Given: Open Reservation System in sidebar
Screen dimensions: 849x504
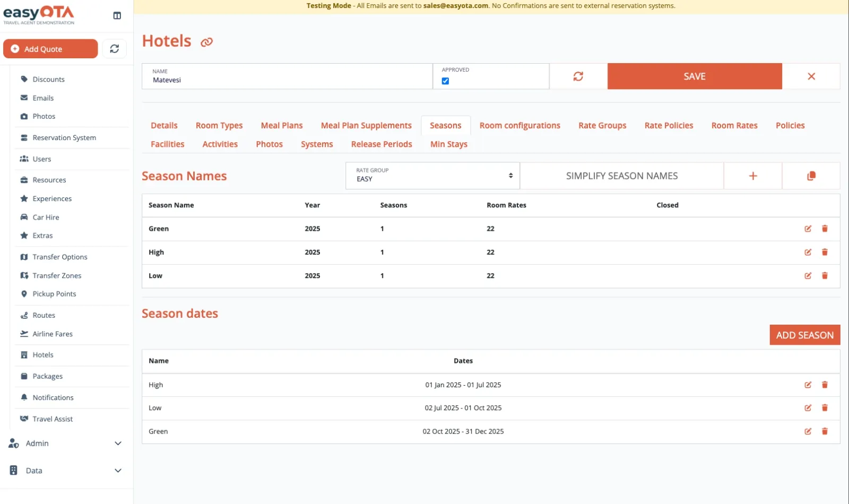Looking at the screenshot, I should coord(64,137).
